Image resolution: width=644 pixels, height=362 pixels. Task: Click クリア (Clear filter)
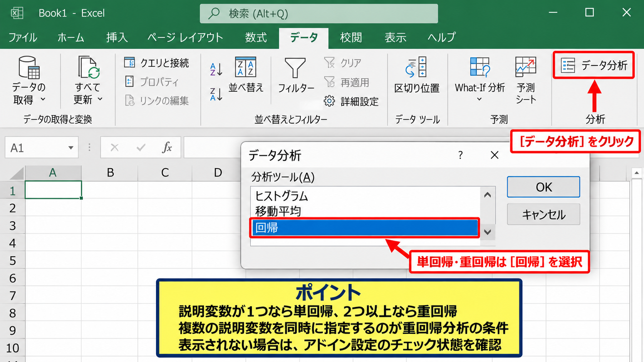coord(343,63)
